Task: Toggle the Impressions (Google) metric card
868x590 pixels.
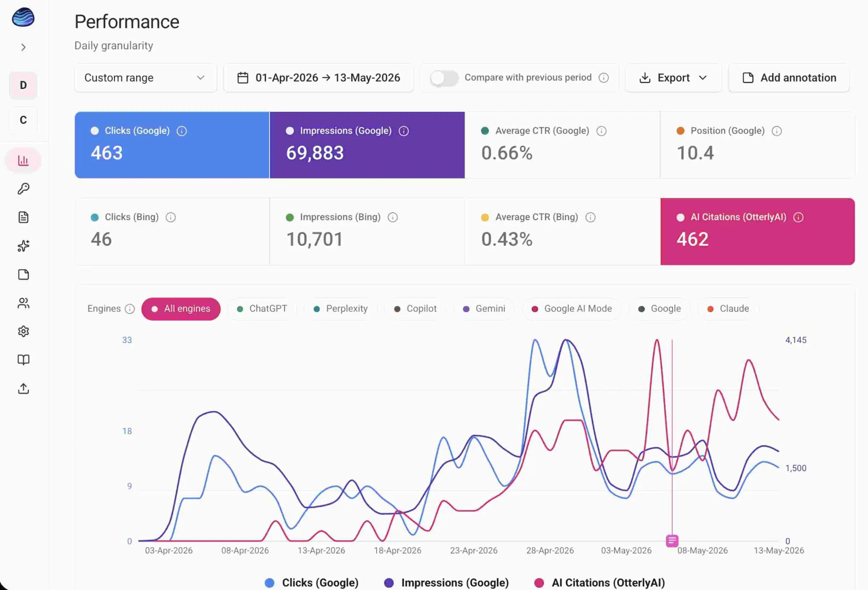Action: [367, 145]
